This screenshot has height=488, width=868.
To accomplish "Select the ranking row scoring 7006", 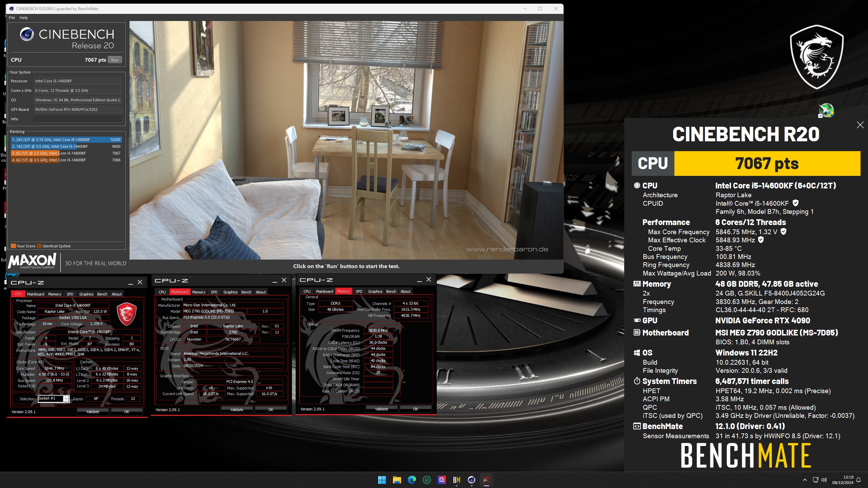I will [x=66, y=160].
